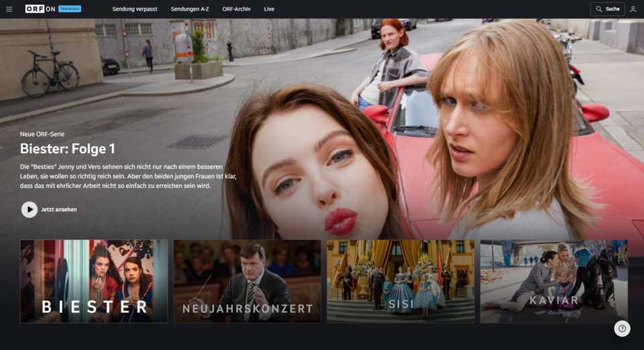This screenshot has width=644, height=350.
Task: Click the ORF ON logo
Action: (x=40, y=9)
